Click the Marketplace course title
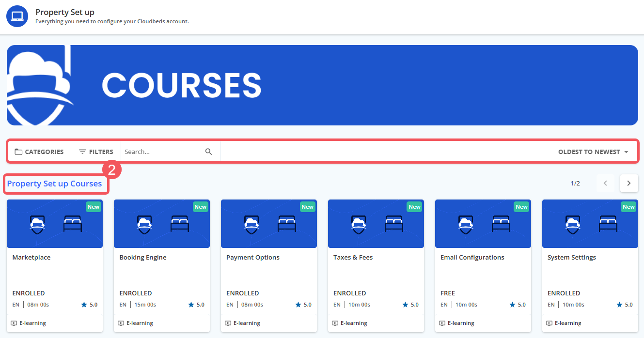The height and width of the screenshot is (338, 644). click(x=31, y=258)
